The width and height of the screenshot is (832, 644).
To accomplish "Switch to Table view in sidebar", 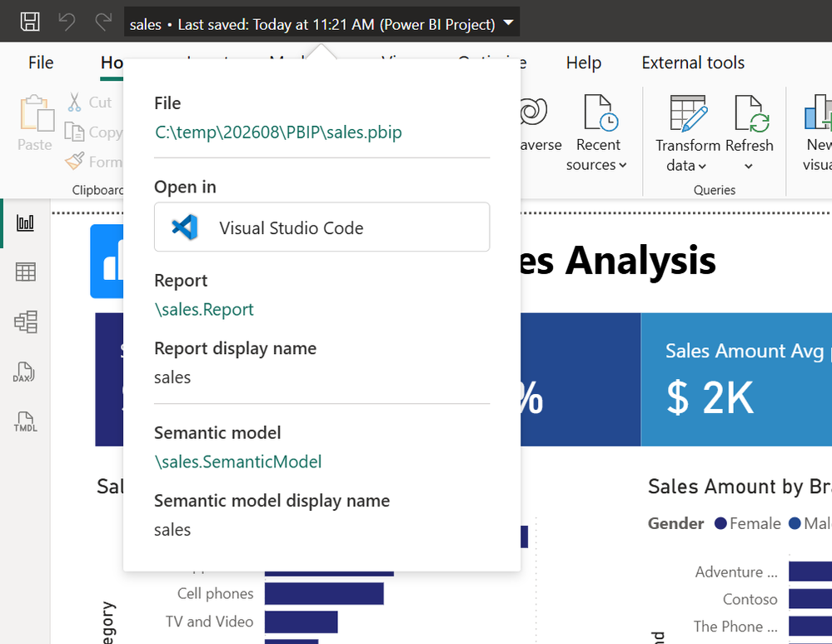I will click(25, 272).
